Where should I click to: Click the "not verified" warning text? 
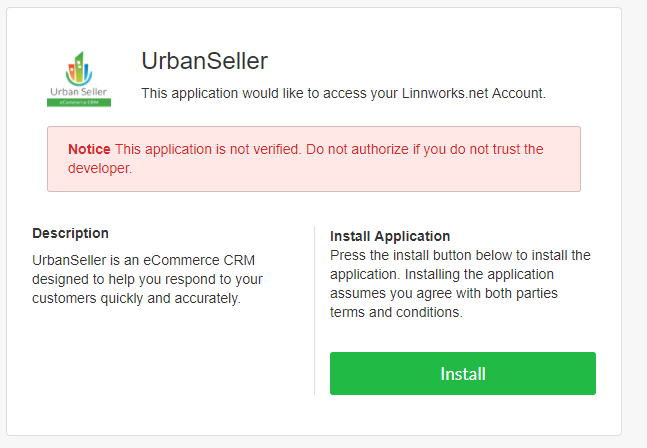pos(256,149)
